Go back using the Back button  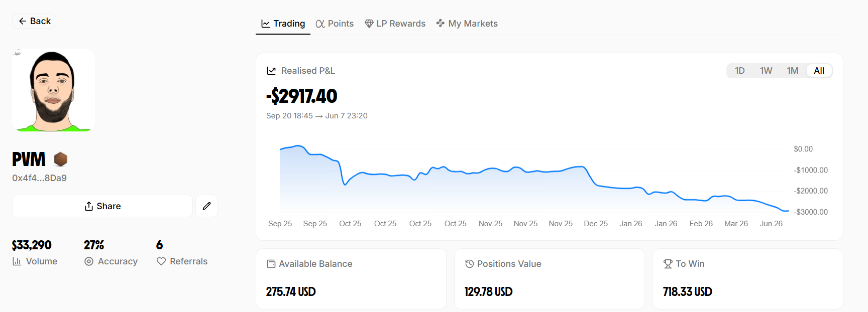pyautogui.click(x=34, y=21)
